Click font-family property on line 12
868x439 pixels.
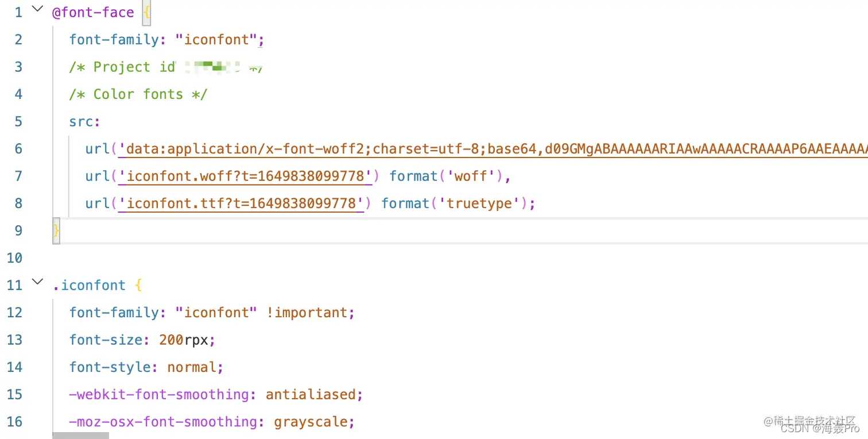point(114,313)
